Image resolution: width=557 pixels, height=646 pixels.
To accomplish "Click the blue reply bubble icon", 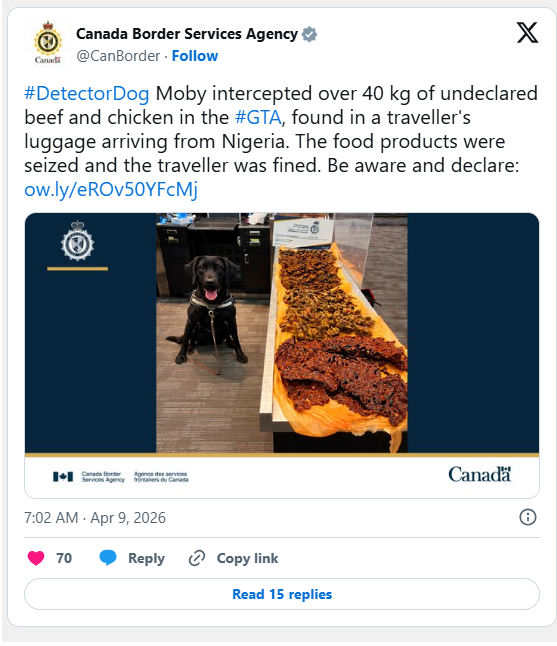I will [x=108, y=558].
